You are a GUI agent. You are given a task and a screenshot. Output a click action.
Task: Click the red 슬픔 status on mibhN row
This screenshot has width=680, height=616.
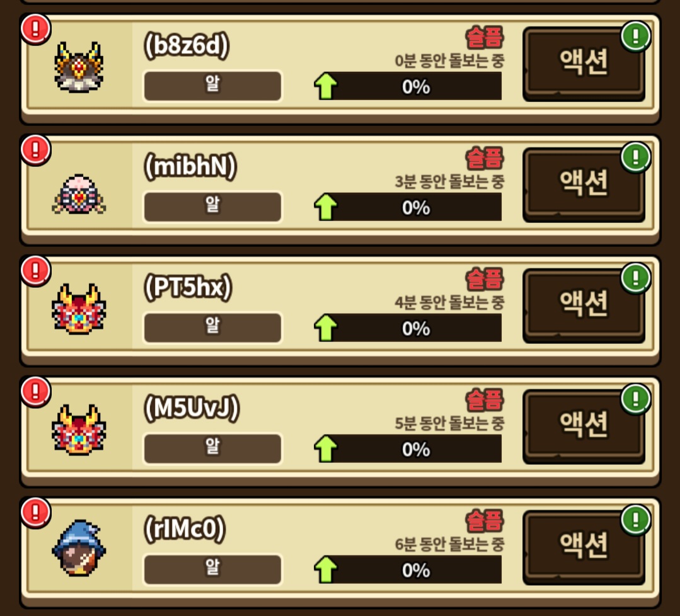[485, 158]
